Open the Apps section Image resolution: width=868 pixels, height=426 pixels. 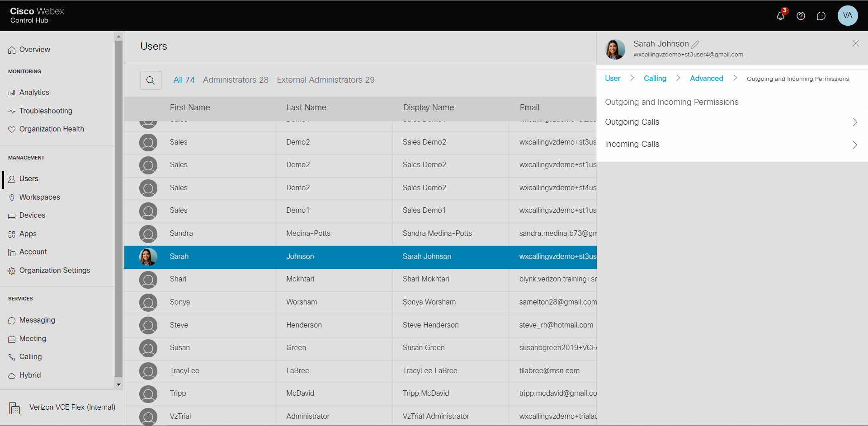(x=28, y=234)
